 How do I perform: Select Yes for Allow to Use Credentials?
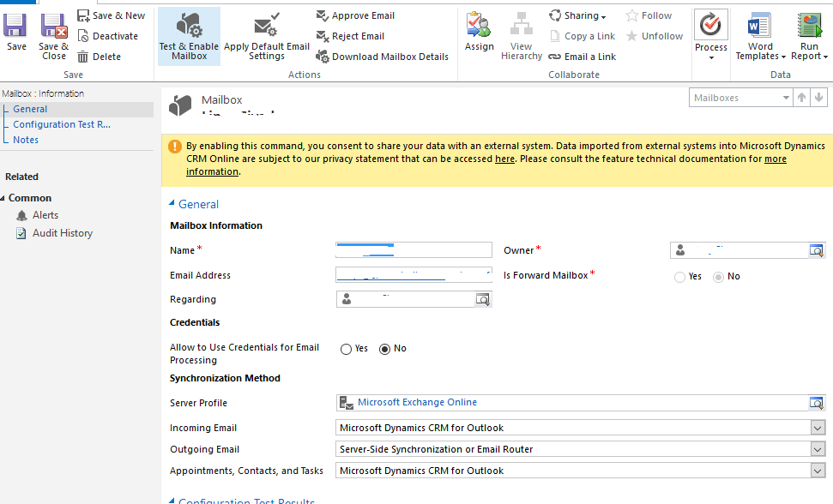click(x=346, y=349)
